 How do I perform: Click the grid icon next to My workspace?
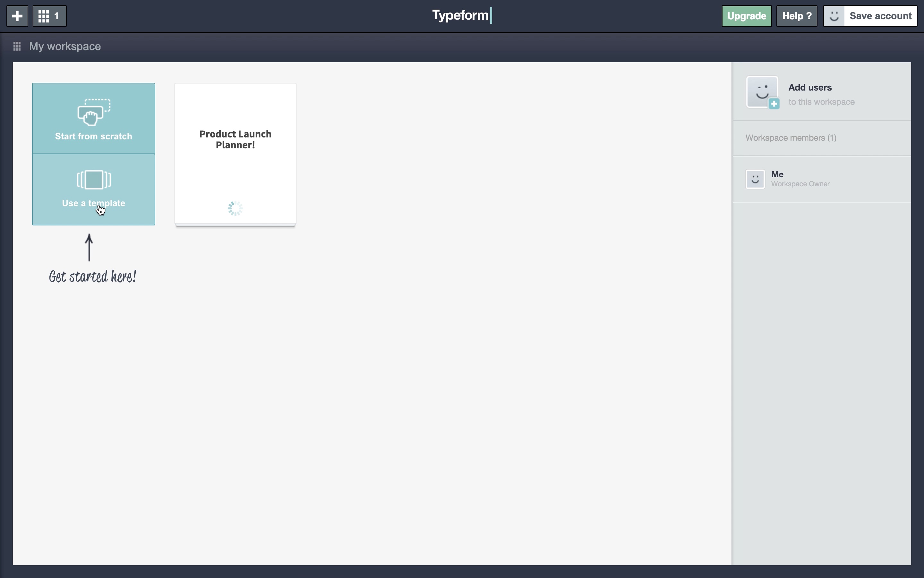tap(17, 46)
